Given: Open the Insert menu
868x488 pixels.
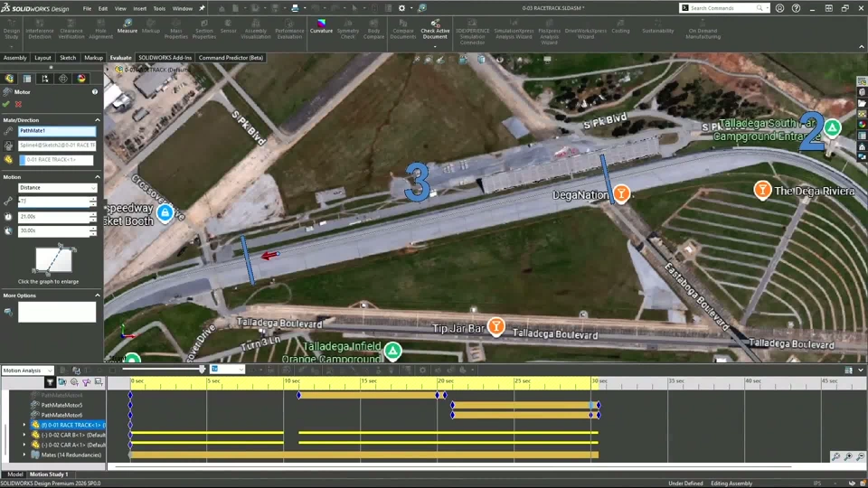Looking at the screenshot, I should click(139, 8).
